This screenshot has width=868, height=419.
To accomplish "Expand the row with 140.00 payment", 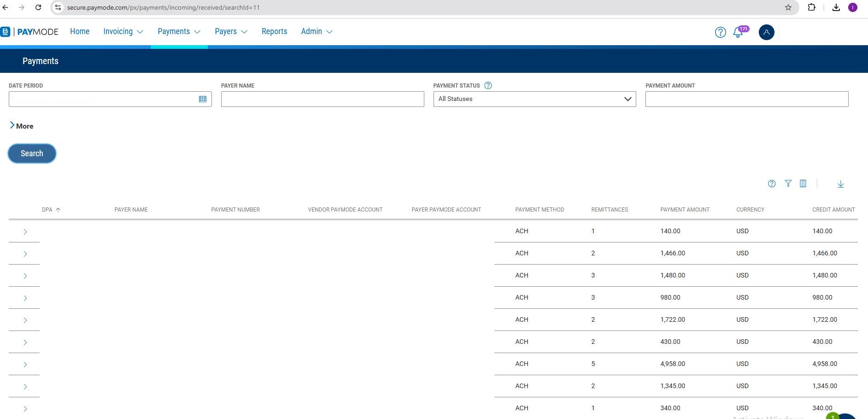I will [25, 232].
